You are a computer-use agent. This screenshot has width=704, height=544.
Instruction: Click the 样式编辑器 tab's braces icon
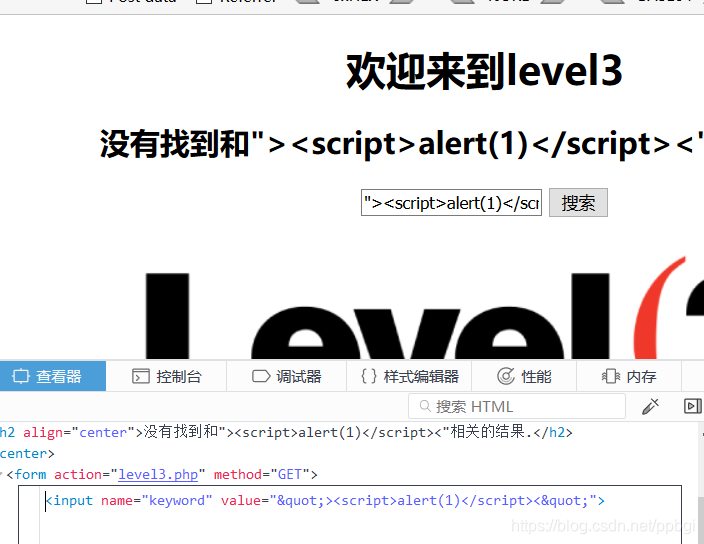(369, 376)
